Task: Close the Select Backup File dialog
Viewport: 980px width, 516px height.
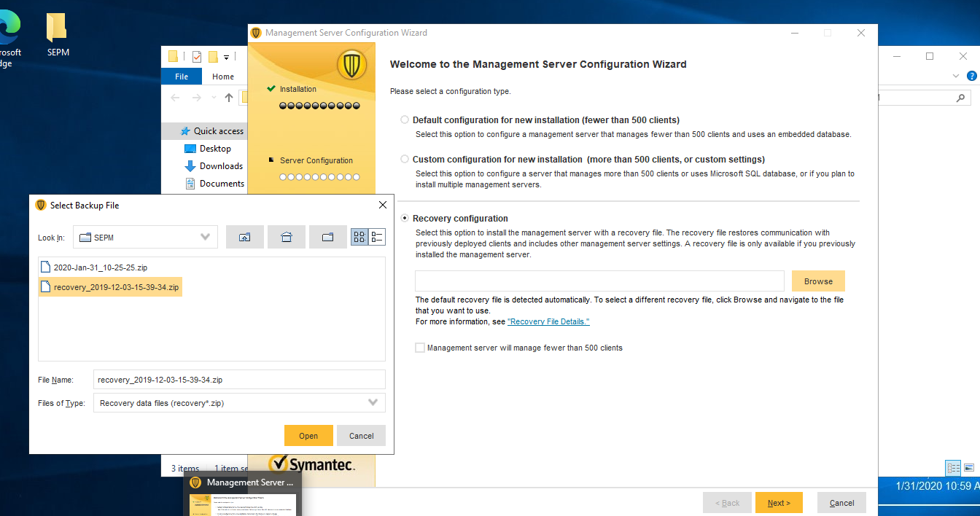Action: (x=383, y=205)
